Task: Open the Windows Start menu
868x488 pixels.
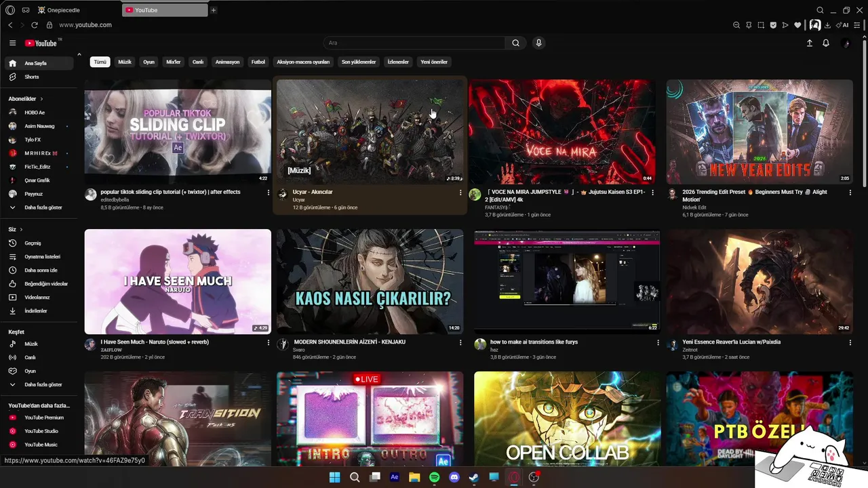Action: (334, 477)
